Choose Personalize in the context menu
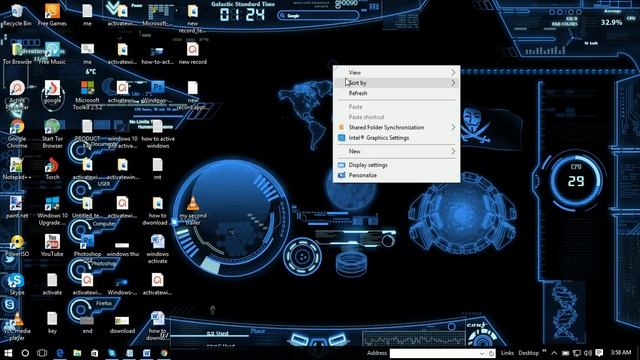This screenshot has height=360, width=640. pyautogui.click(x=397, y=176)
